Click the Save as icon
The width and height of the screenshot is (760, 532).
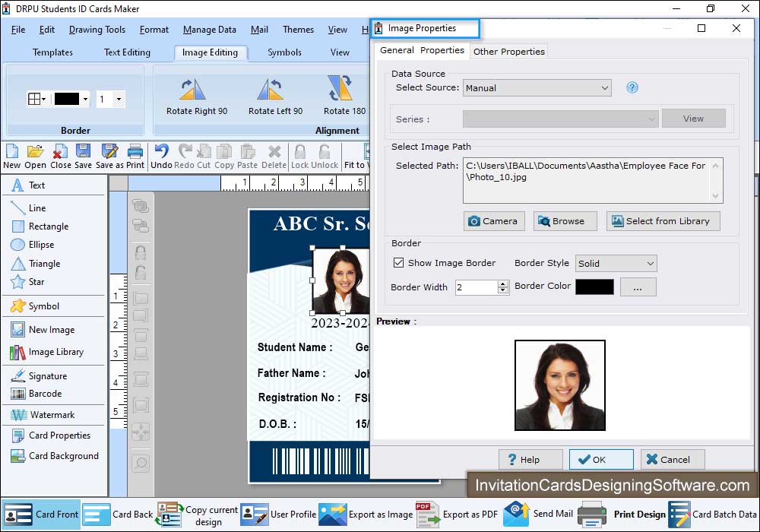[109, 151]
